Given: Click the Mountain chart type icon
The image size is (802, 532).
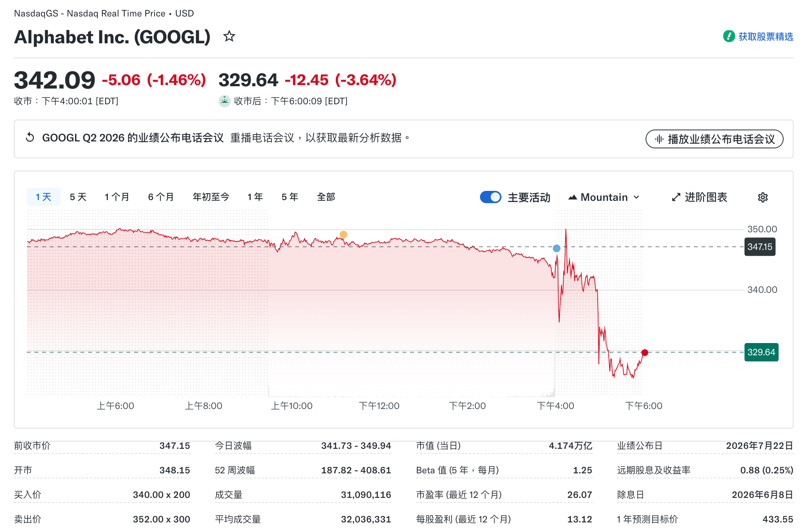Looking at the screenshot, I should [573, 197].
